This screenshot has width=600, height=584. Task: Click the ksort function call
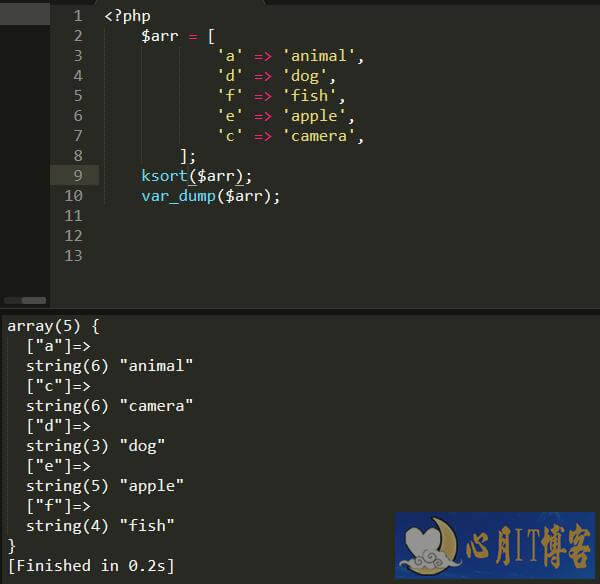[164, 176]
